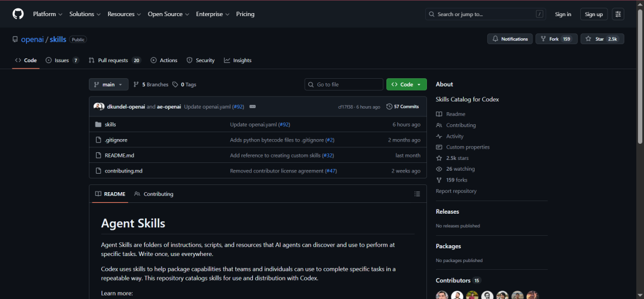644x299 pixels.
Task: Open pull request #2 link in .gitignore row
Action: point(330,140)
